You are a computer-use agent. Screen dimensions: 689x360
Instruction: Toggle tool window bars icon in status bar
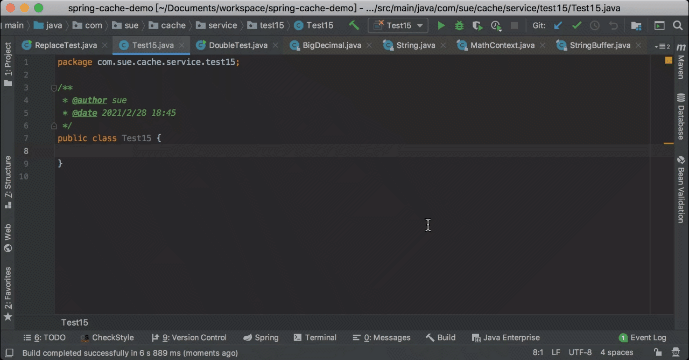coord(9,353)
